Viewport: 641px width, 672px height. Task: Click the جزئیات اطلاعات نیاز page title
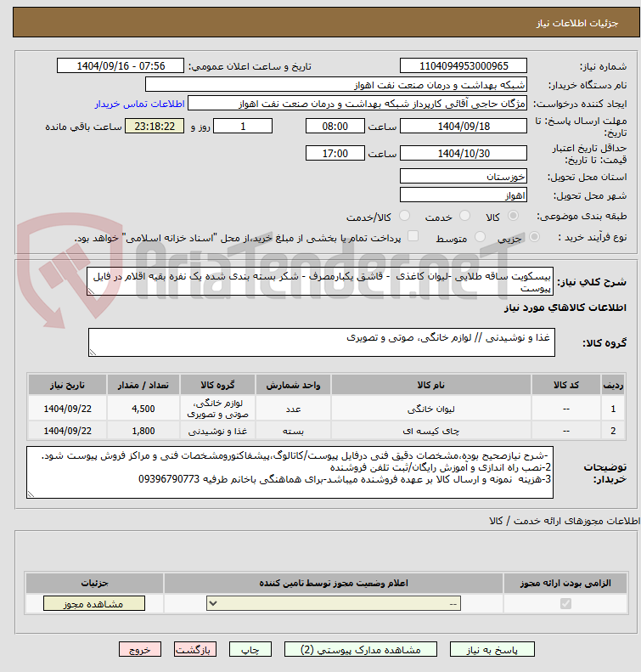pos(577,23)
